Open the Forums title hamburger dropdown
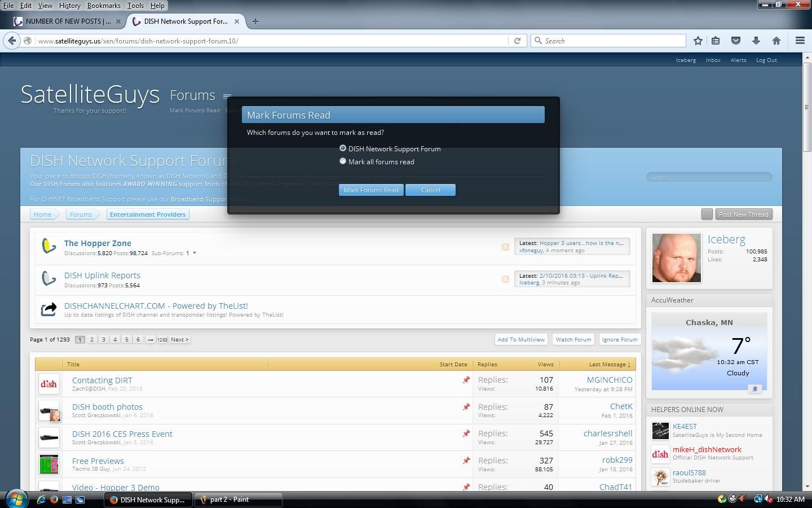The height and width of the screenshot is (508, 812). pyautogui.click(x=227, y=97)
